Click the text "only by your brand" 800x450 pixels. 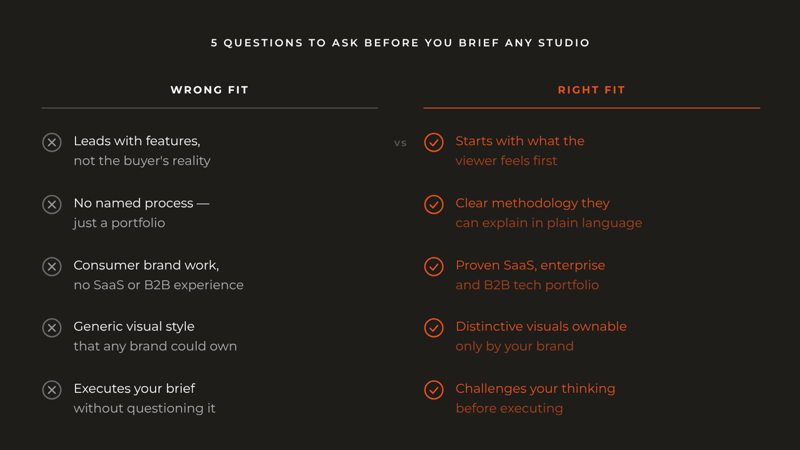coord(514,346)
